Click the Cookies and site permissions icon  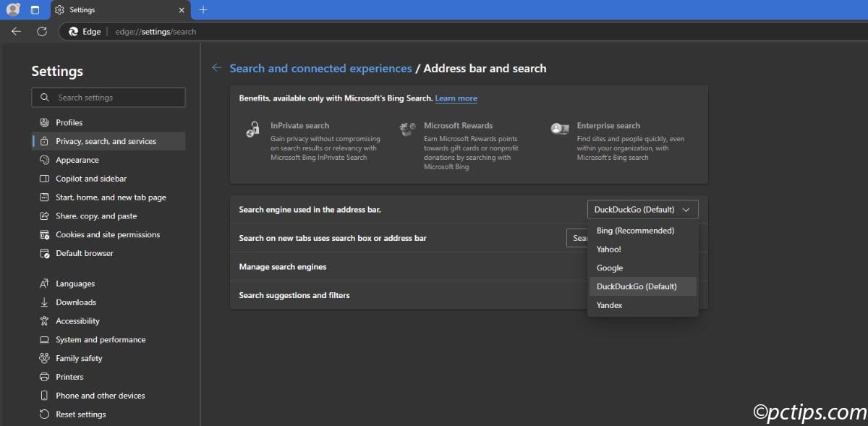click(x=44, y=234)
